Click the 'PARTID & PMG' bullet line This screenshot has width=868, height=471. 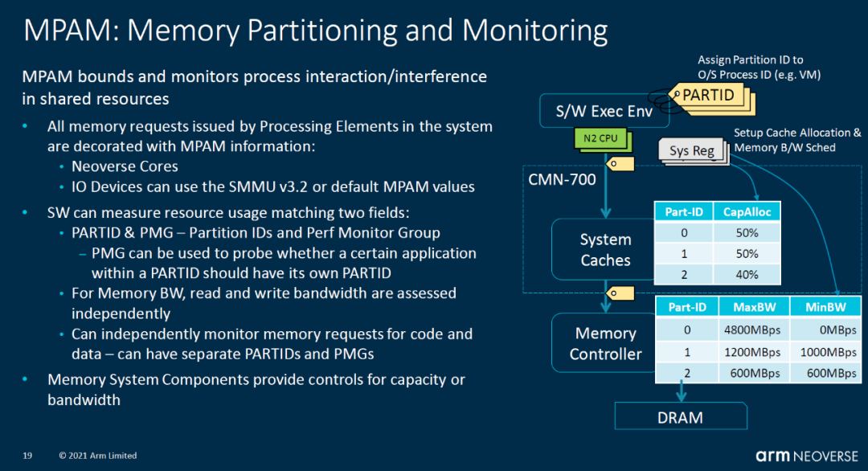256,233
